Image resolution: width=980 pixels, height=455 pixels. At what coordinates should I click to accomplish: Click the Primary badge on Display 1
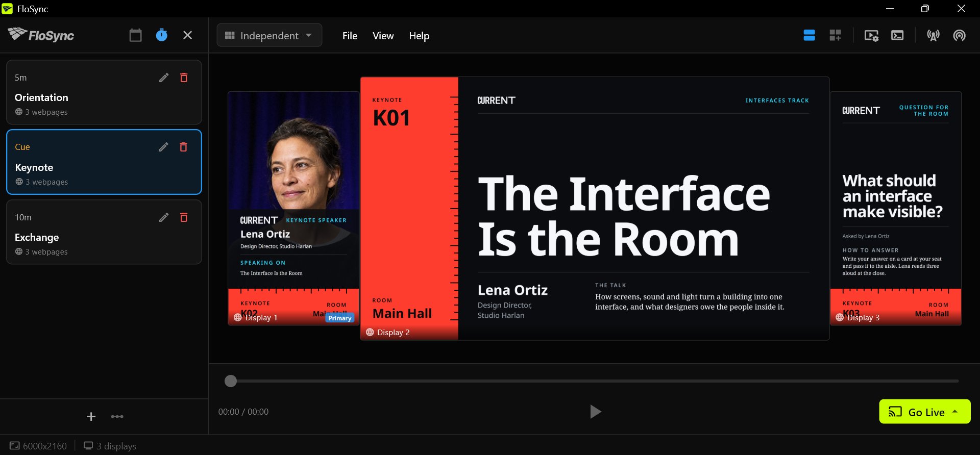click(339, 318)
